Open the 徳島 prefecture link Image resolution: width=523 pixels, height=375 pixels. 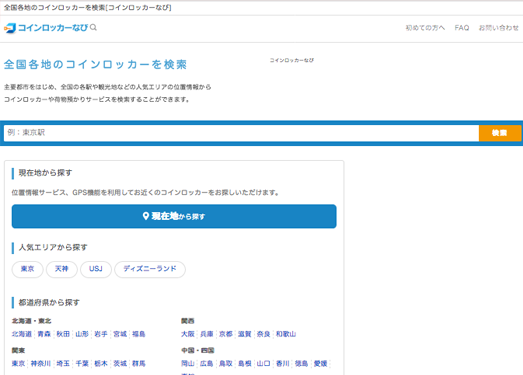tap(302, 363)
